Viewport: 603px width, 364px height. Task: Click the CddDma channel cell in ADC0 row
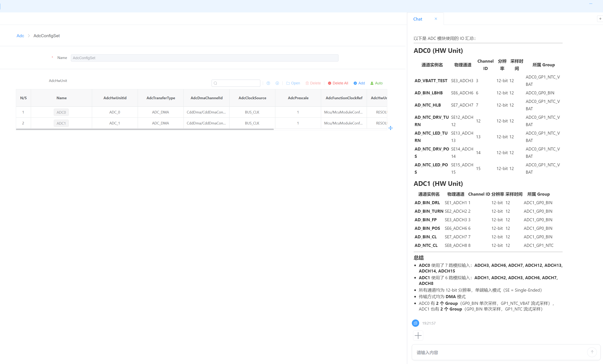[x=206, y=112]
